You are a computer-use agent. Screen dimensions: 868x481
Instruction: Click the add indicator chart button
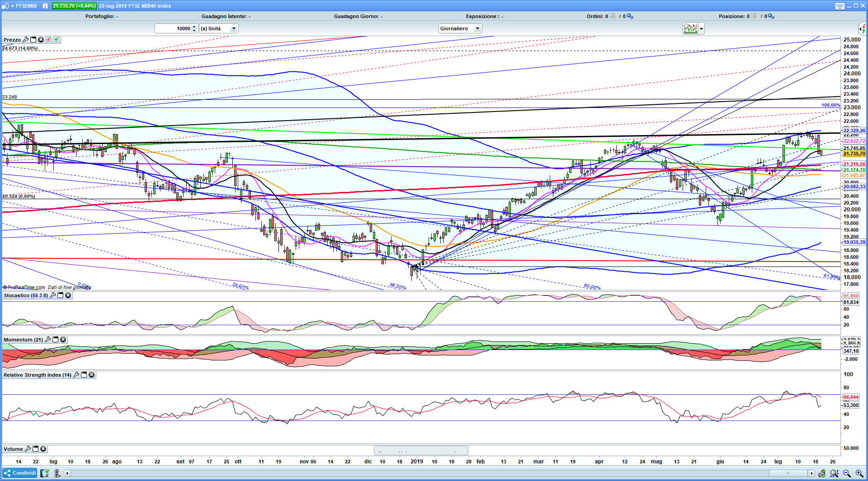click(x=690, y=29)
